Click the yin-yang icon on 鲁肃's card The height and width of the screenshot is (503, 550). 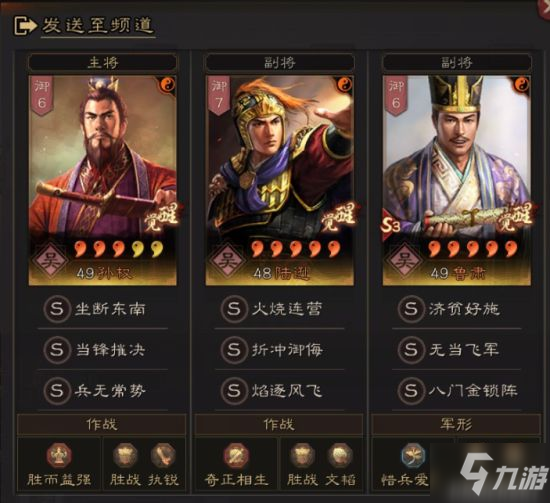point(522,85)
